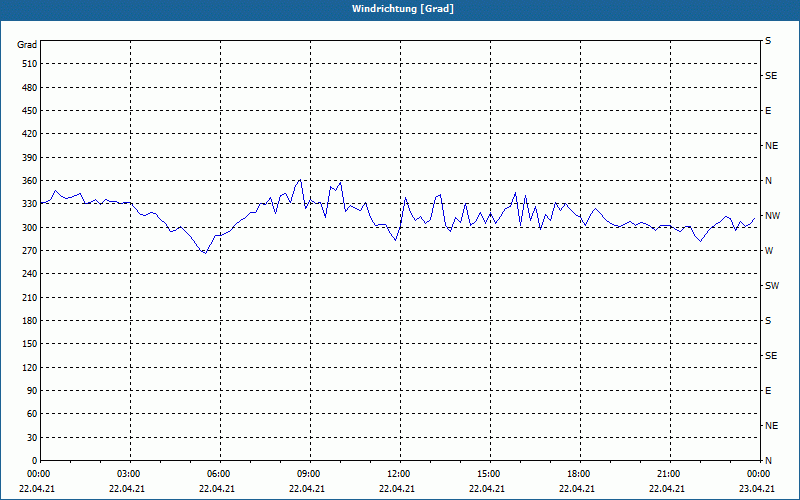Viewport: 800px width, 500px height.
Task: Select the 240 tick label
Action: [30, 274]
